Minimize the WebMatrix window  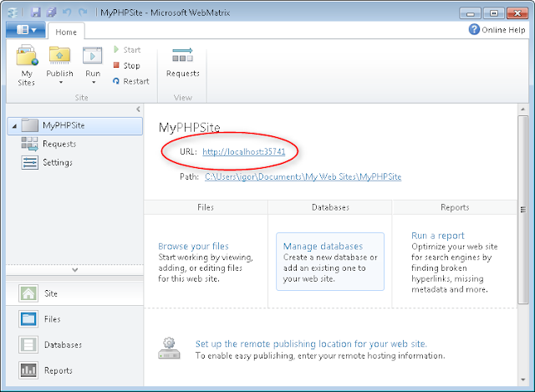[x=470, y=13]
